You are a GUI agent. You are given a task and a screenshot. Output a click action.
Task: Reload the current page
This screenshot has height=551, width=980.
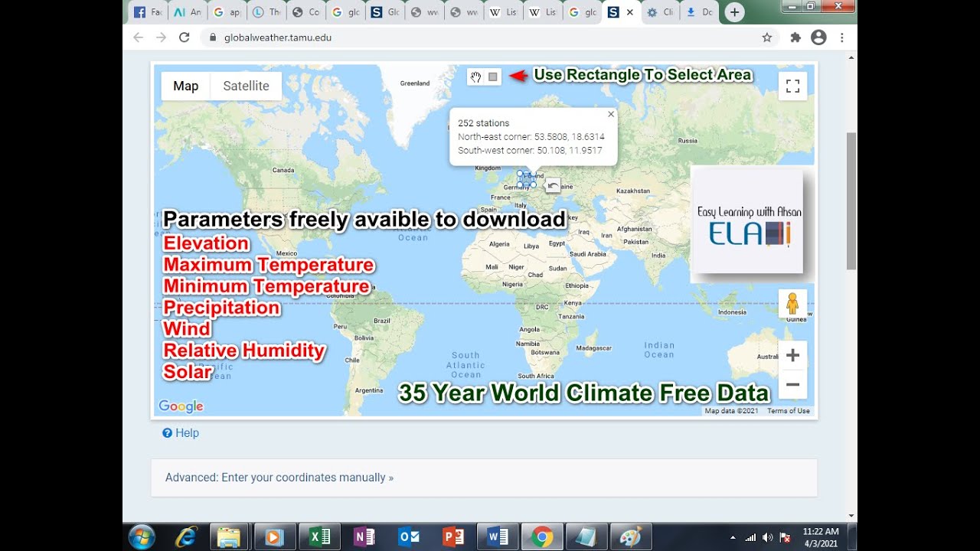click(x=184, y=37)
